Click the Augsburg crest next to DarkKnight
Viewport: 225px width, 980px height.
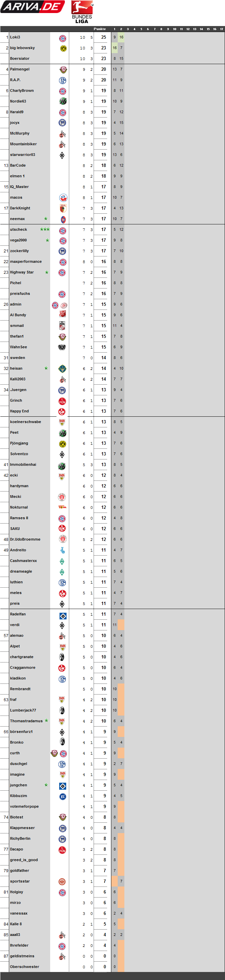(63, 208)
